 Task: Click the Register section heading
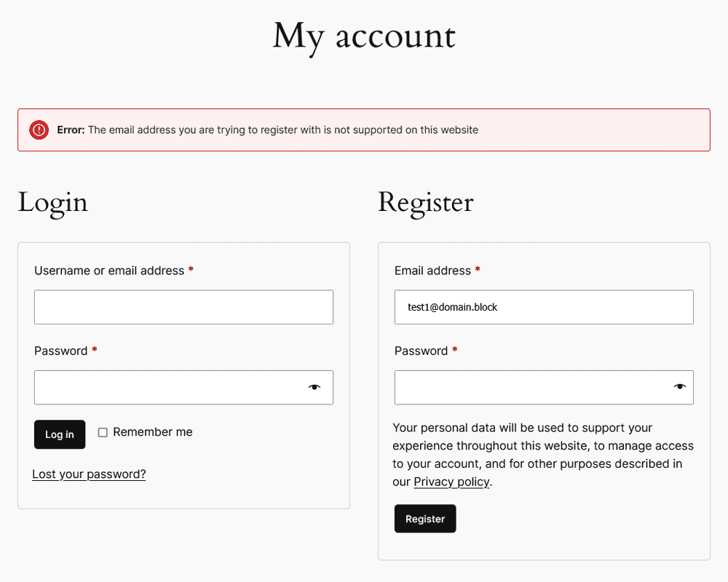(426, 203)
